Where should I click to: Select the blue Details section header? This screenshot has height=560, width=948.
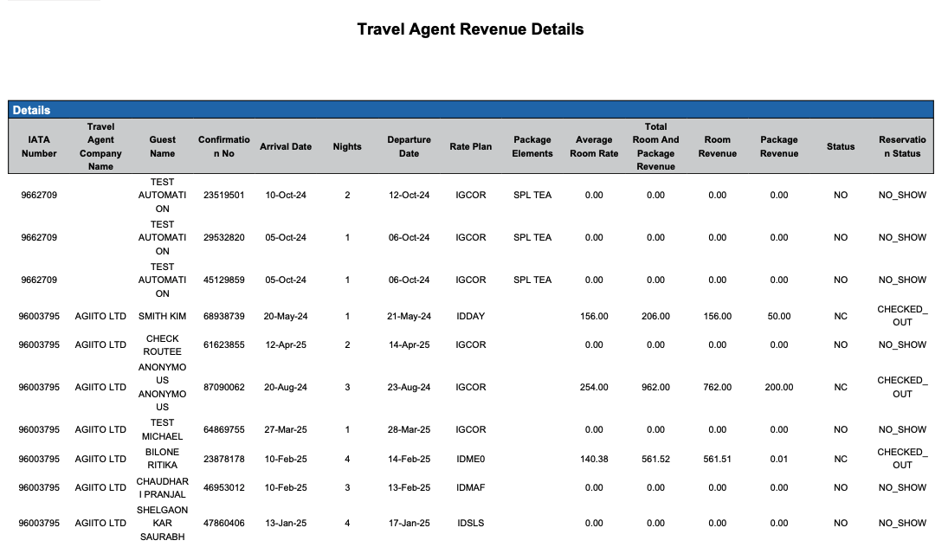point(31,110)
